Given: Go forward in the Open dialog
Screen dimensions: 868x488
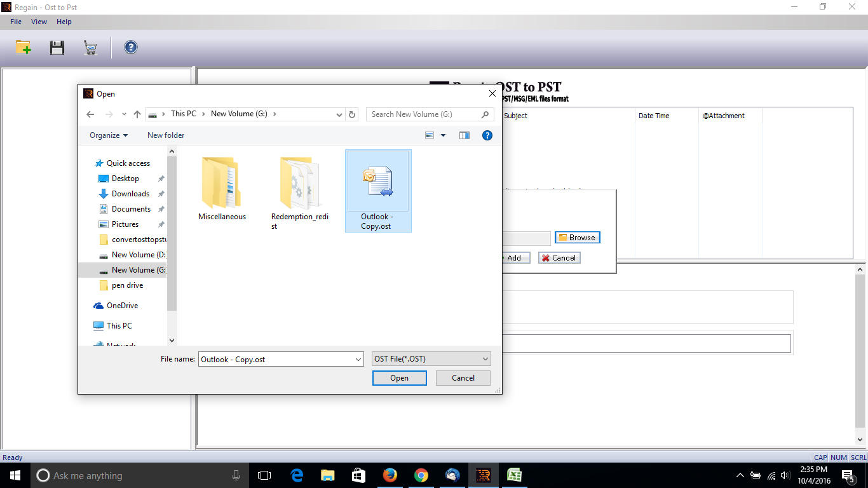Looking at the screenshot, I should point(109,114).
